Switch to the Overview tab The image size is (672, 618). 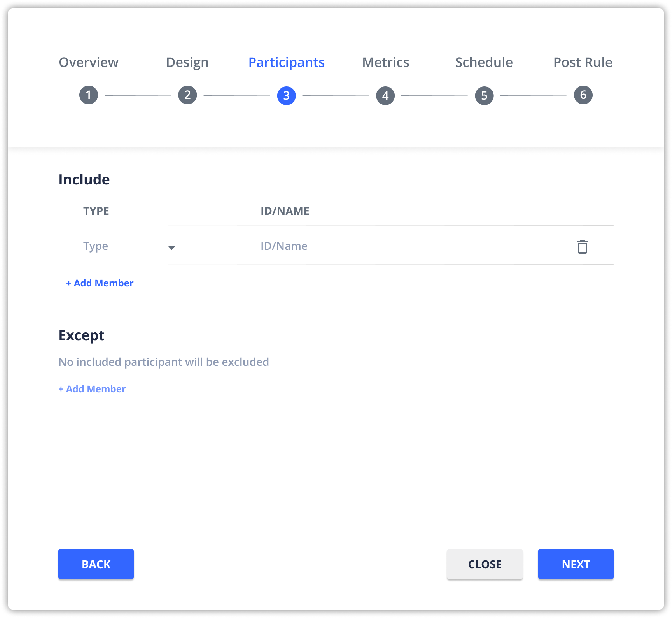[89, 62]
